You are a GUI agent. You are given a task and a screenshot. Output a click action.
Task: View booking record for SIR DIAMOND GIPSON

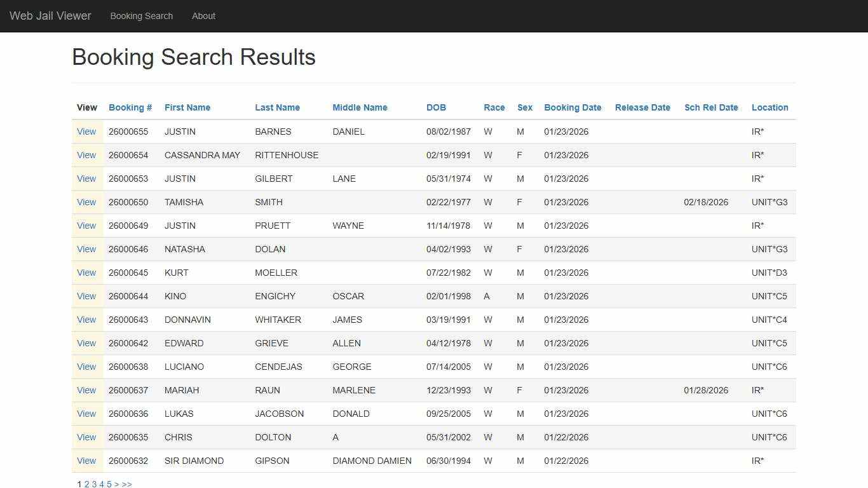coord(86,461)
